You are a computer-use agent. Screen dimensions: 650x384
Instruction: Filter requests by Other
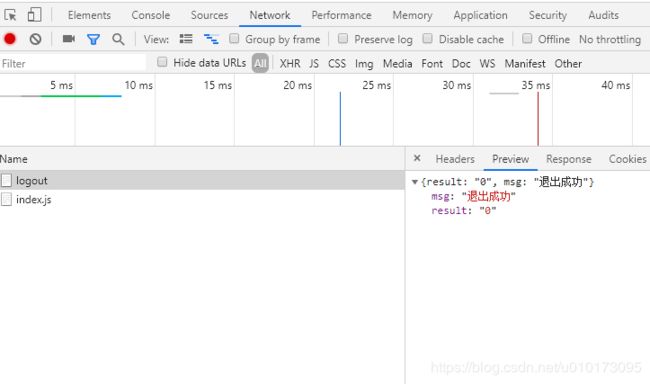point(568,63)
